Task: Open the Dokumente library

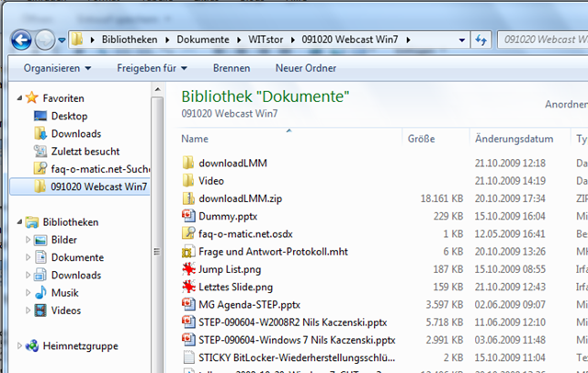Action: coord(77,257)
